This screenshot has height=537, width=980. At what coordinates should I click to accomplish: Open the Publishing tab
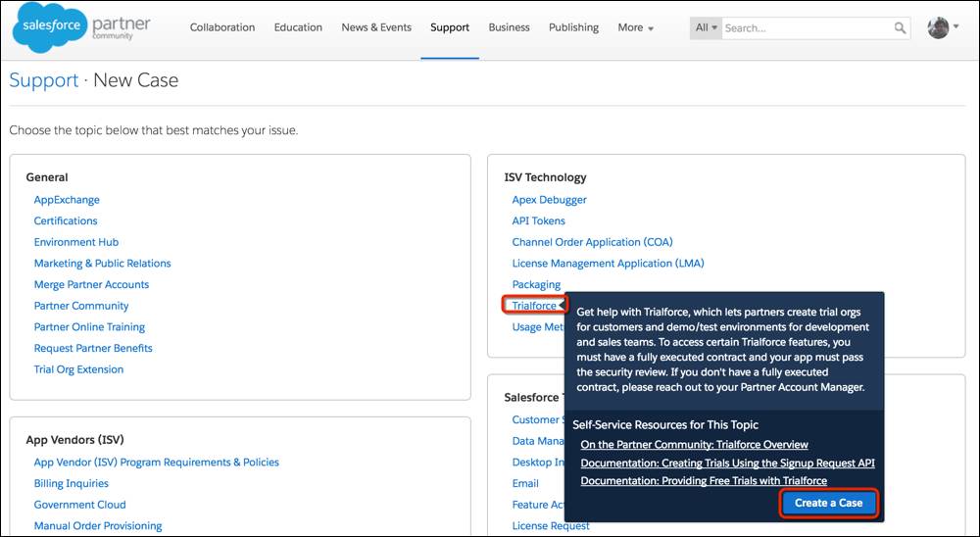pyautogui.click(x=573, y=27)
